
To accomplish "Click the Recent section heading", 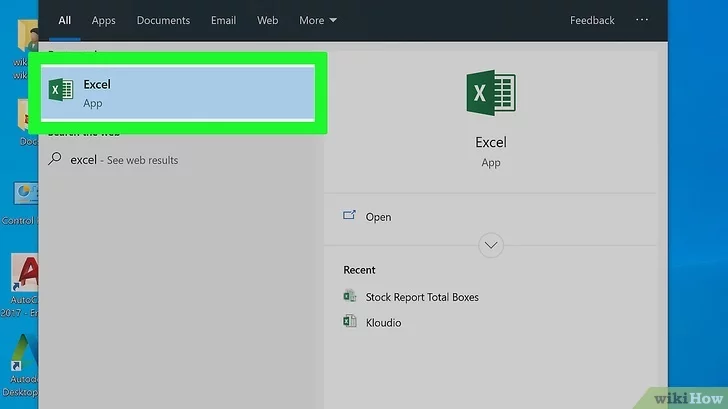I will (359, 270).
